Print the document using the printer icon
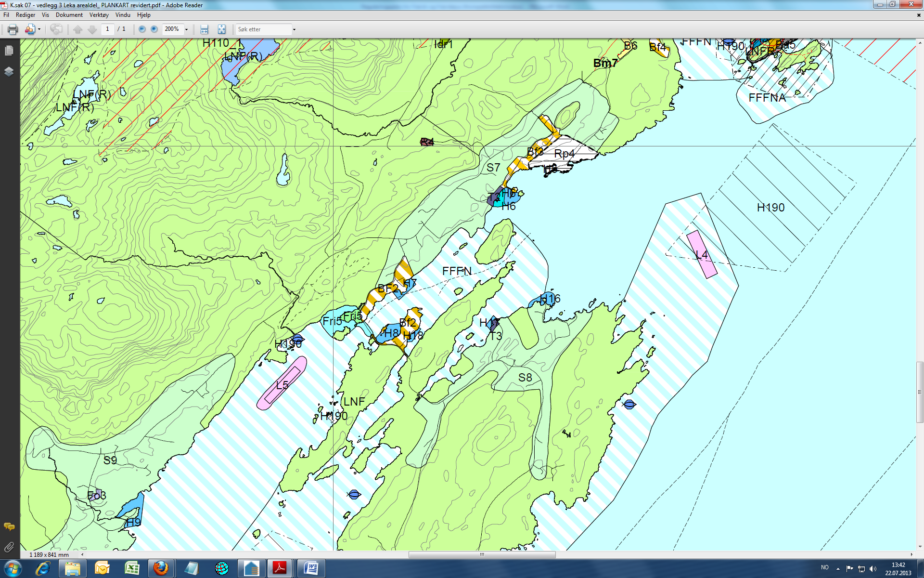924x578 pixels. coord(13,29)
